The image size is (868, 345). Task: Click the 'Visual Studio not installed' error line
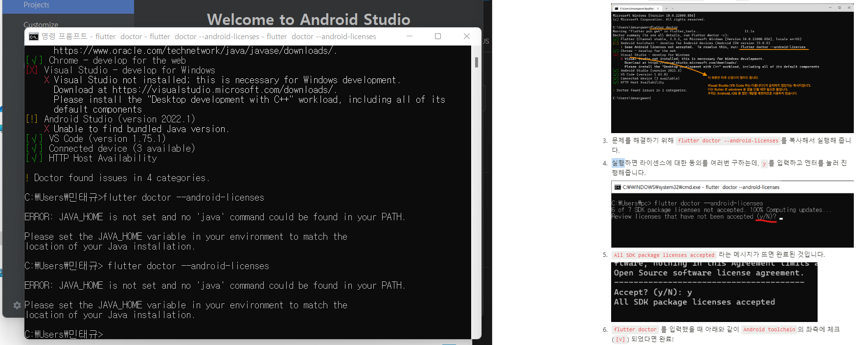[x=223, y=80]
